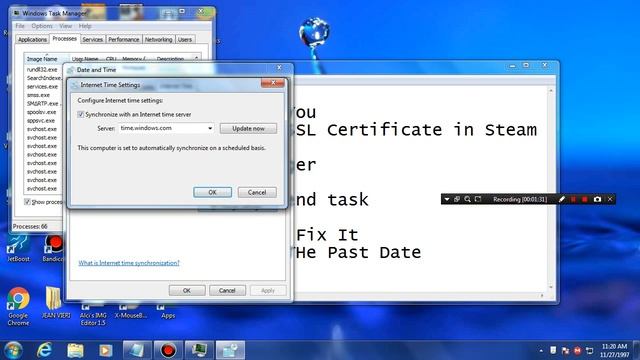Click the 'Fix It' text line in Notepad

(327, 235)
